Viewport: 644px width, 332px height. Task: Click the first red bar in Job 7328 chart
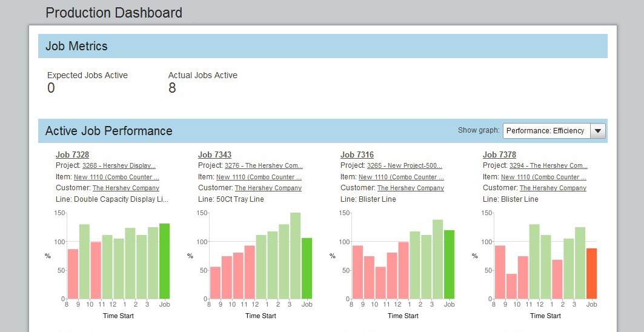(x=73, y=274)
